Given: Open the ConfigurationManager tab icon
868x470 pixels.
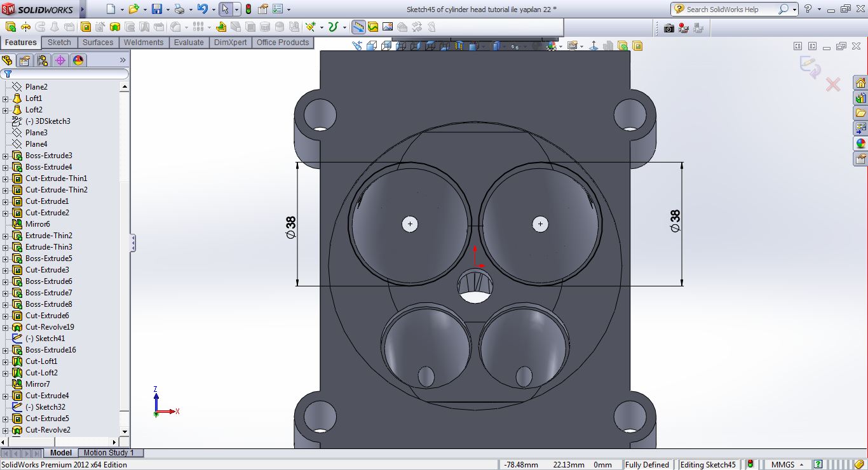Looking at the screenshot, I should tap(43, 60).
